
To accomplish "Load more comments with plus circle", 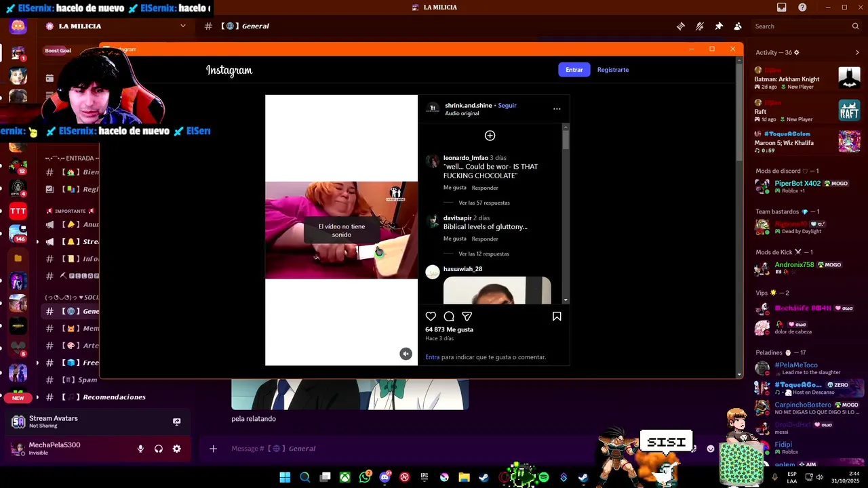I will (490, 136).
